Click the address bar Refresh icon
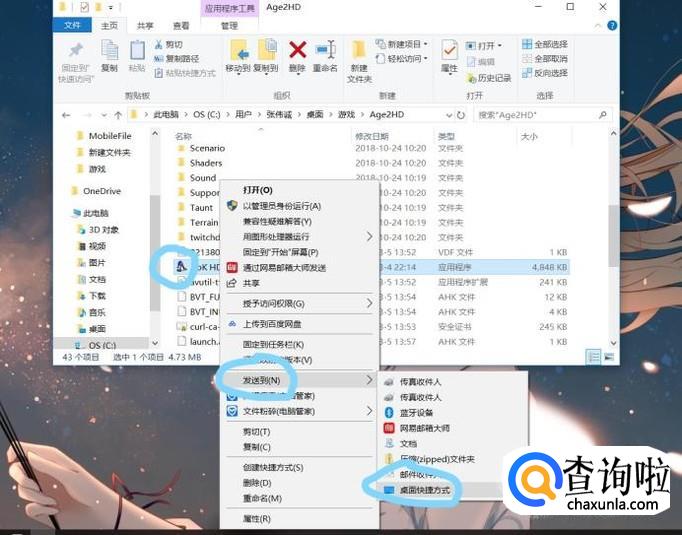682x535 pixels. point(461,115)
